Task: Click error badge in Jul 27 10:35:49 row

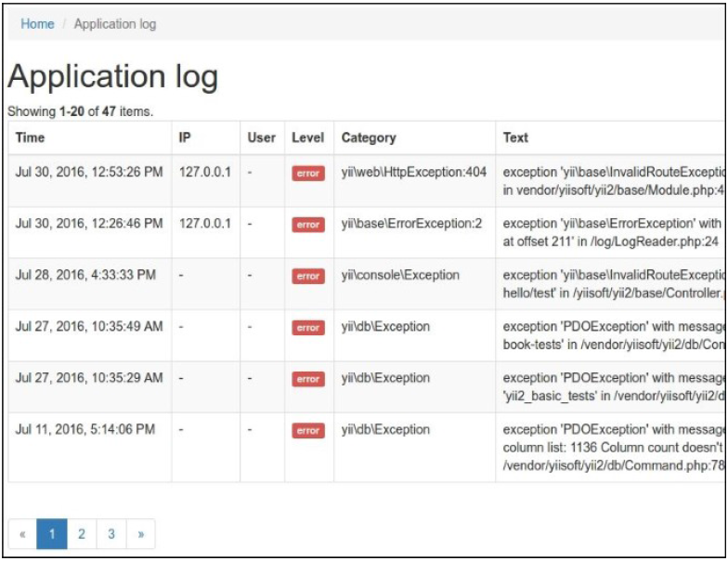Action: pyautogui.click(x=307, y=327)
